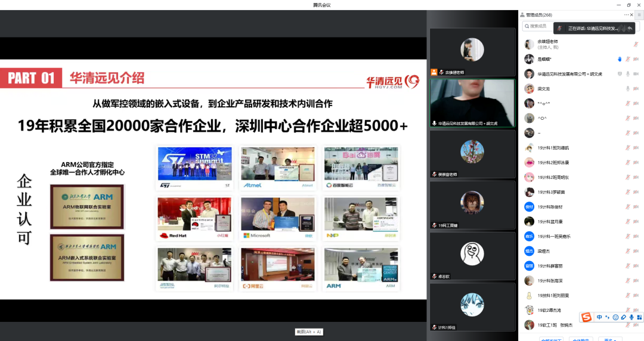Select the video tile with the cartoon ghost avatar

[x=472, y=256]
